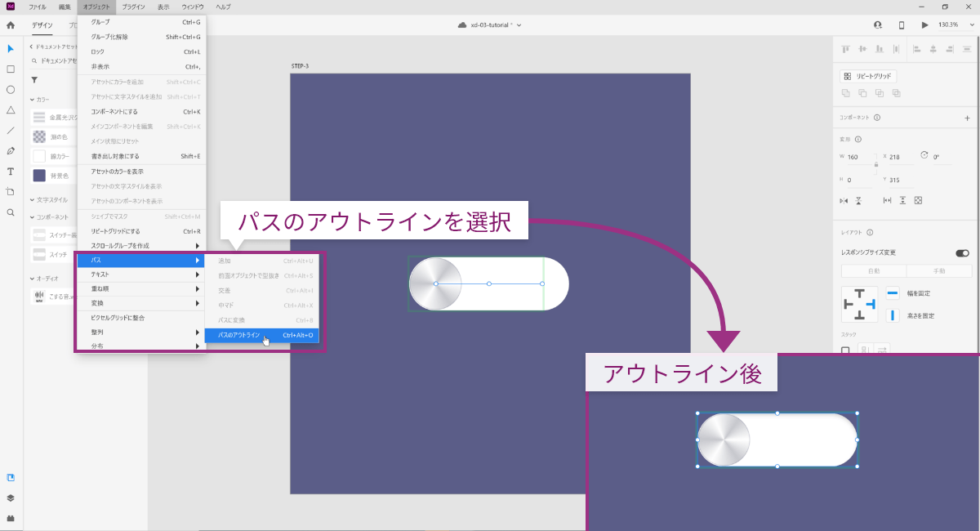980x531 pixels.
Task: Open the プラグイン menu
Action: pyautogui.click(x=133, y=7)
